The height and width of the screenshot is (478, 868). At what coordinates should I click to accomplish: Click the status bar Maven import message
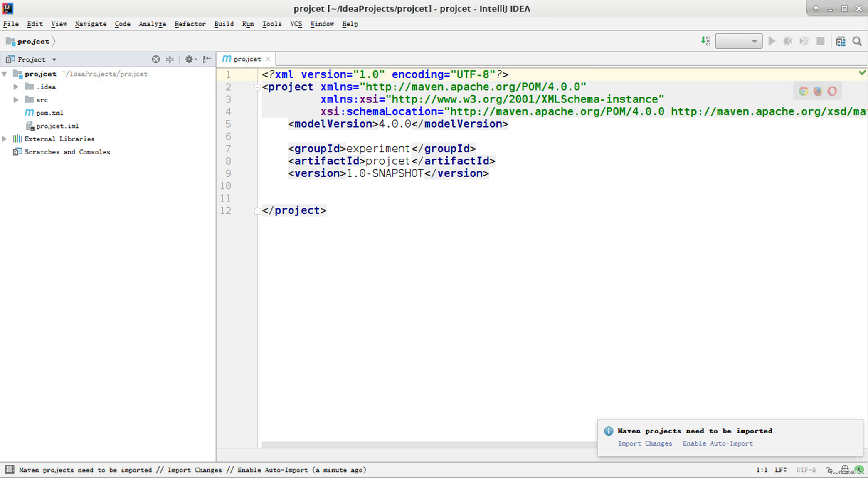tap(192, 470)
